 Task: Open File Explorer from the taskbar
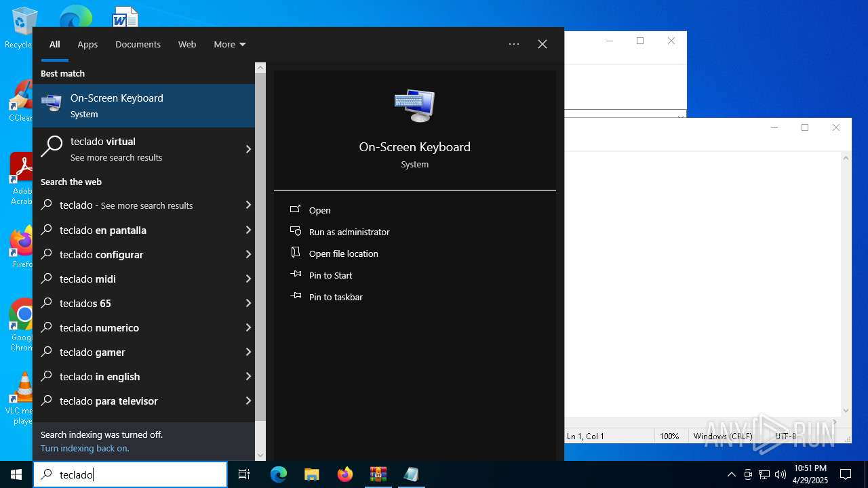[312, 474]
